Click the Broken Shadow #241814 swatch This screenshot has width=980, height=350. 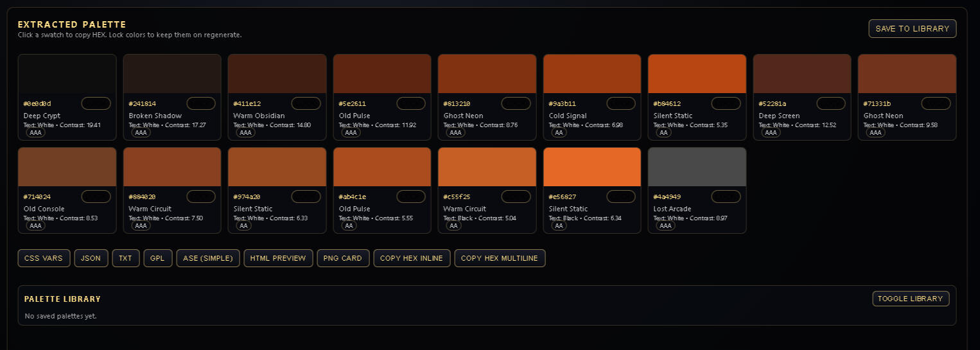172,74
